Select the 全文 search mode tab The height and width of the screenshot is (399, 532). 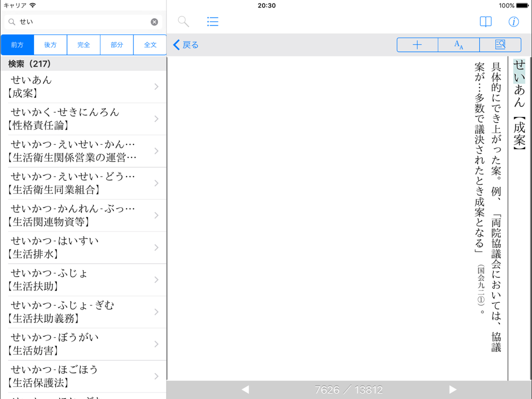[x=150, y=45]
